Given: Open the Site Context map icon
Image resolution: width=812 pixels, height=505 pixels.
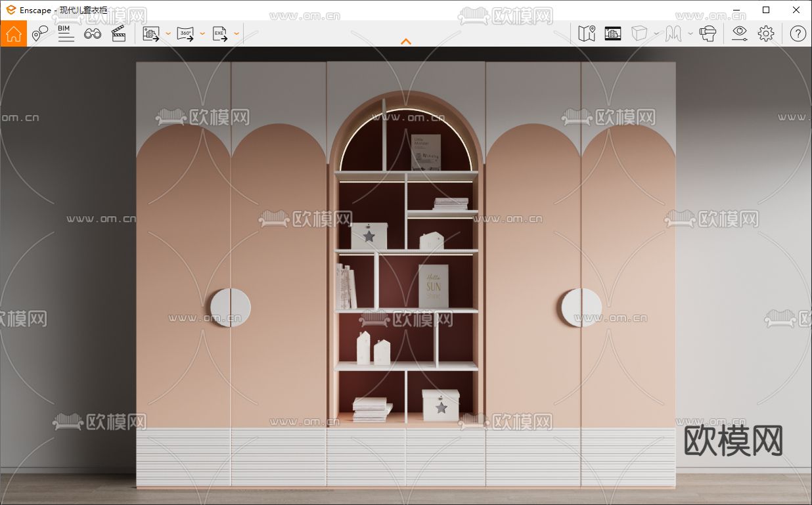Looking at the screenshot, I should tap(587, 33).
